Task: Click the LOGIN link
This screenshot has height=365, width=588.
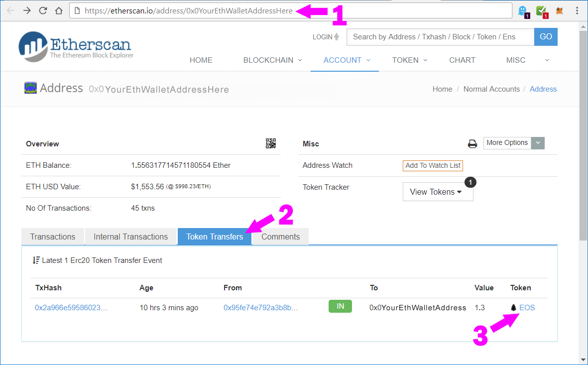Action: [x=326, y=37]
